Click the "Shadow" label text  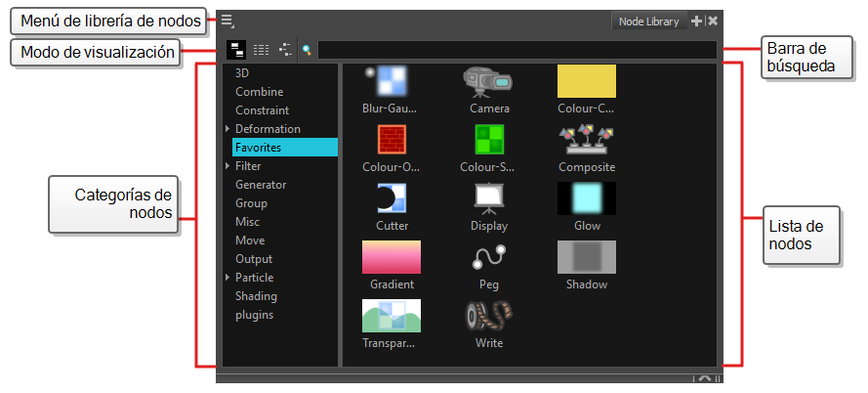(587, 284)
